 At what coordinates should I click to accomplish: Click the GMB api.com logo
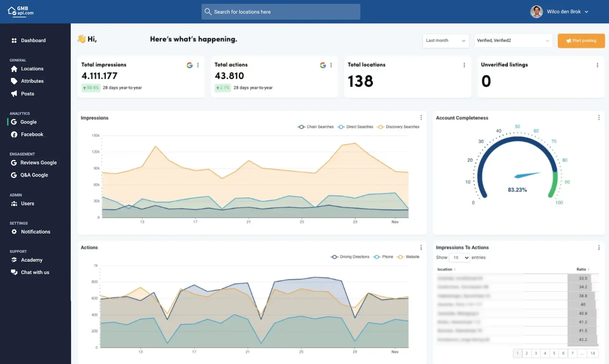[21, 11]
